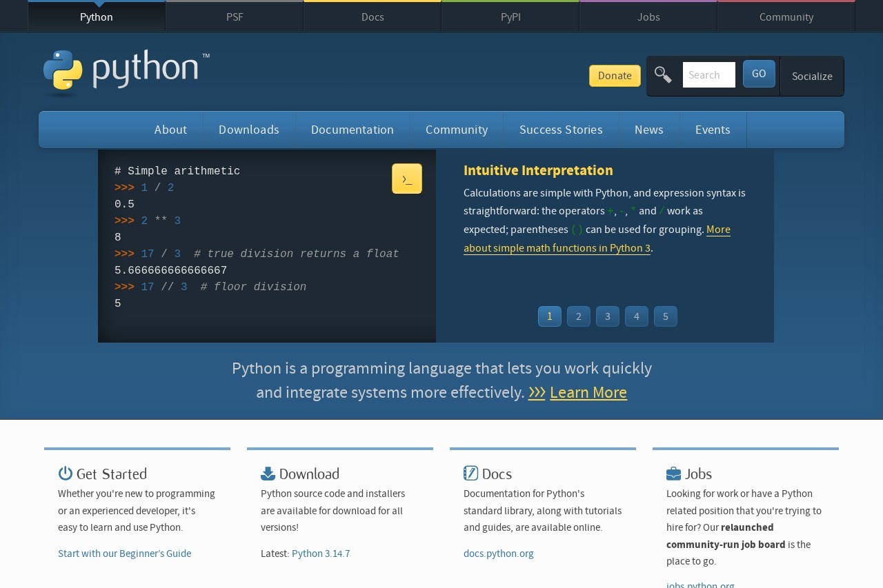Click the Download arrow icon
Viewport: 883px width, 588px height.
click(x=268, y=474)
